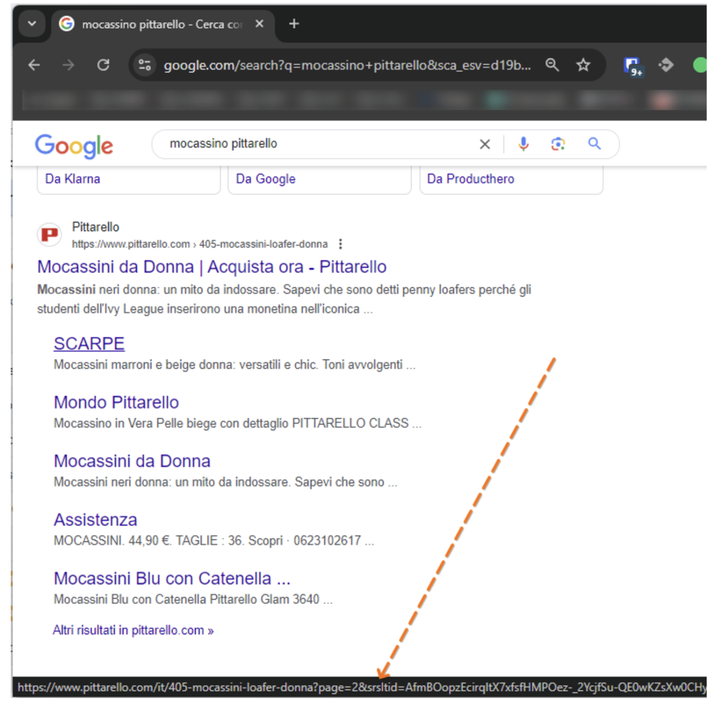The height and width of the screenshot is (707, 728).
Task: Open the Mondo Pittarello sitelink
Action: coord(116,402)
